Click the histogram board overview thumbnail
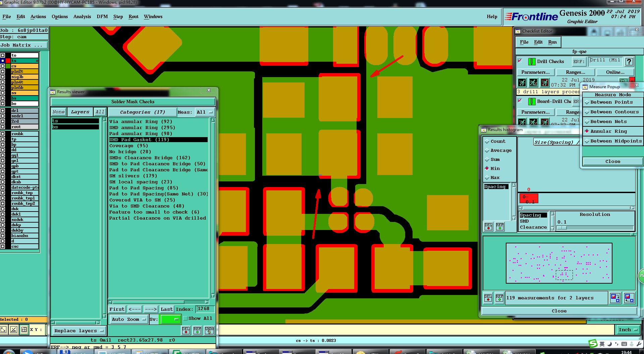644x354 pixels. 559,263
